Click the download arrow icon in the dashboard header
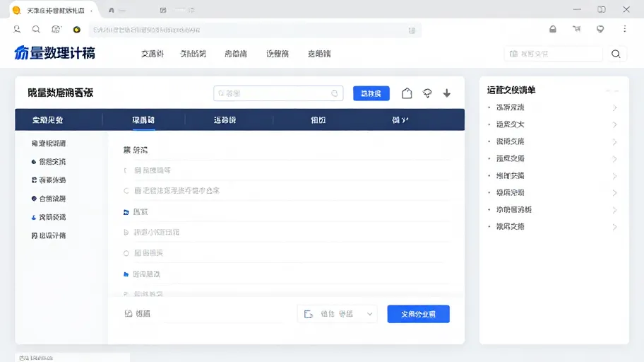644x362 pixels. tap(447, 93)
